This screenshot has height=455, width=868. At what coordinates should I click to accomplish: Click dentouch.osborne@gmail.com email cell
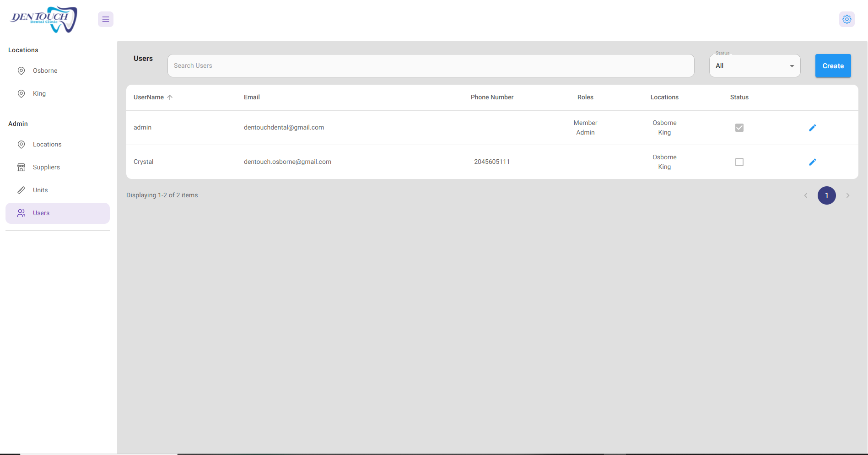(x=287, y=162)
